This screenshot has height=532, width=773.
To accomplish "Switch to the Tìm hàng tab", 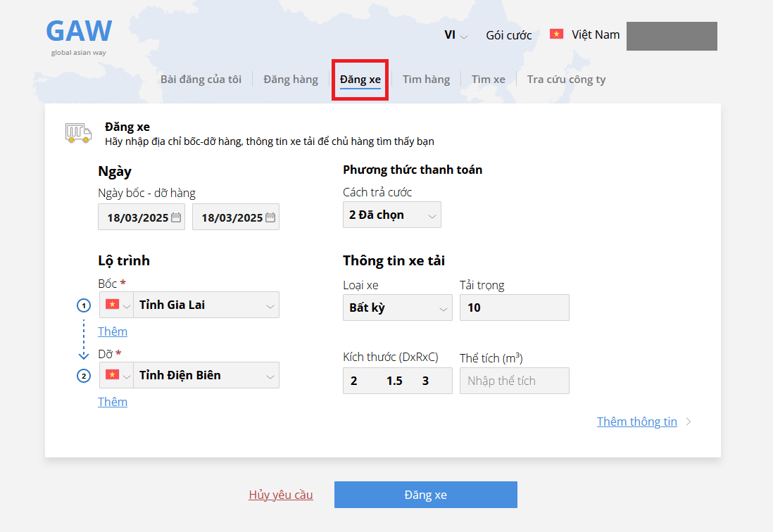I will [426, 80].
